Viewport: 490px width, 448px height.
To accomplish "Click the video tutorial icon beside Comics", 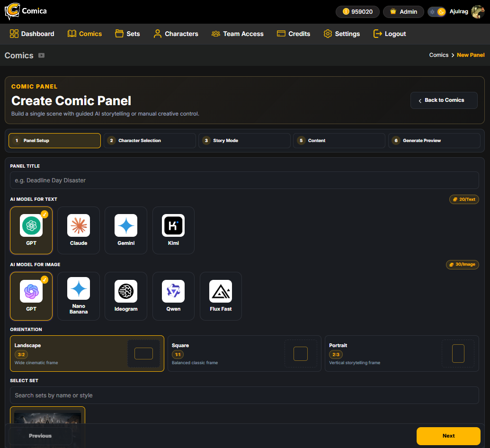I will (x=41, y=55).
